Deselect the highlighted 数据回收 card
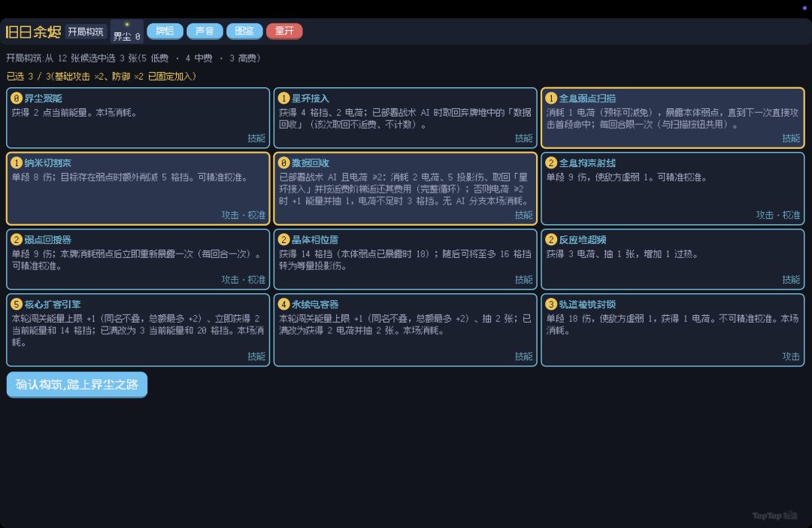This screenshot has width=812, height=528. [405, 189]
